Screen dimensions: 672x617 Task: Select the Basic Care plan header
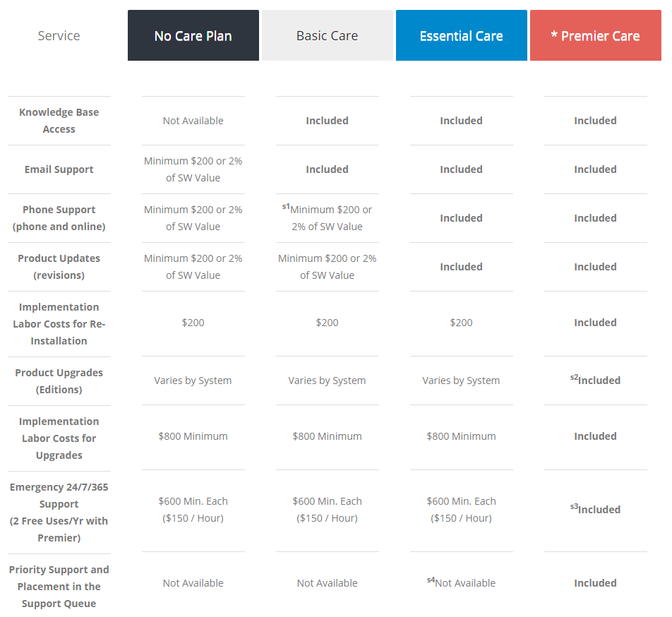[x=327, y=36]
